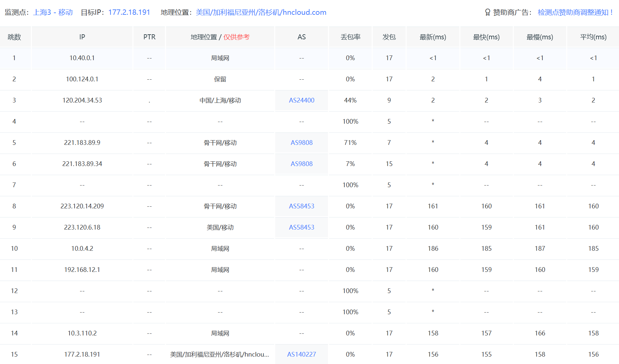Click the 平均(ms) column header
The height and width of the screenshot is (364, 619).
[x=593, y=37]
